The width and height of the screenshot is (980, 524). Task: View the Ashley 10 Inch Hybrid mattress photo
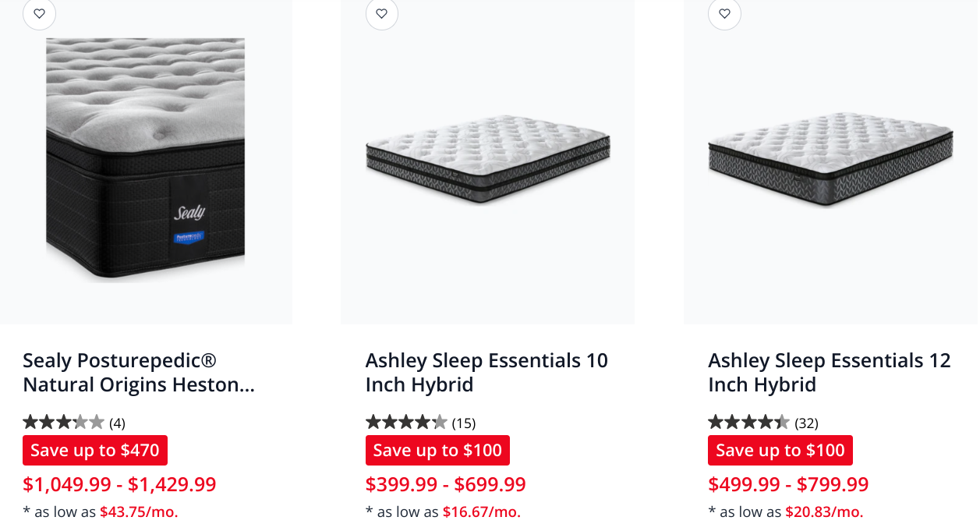pos(488,160)
